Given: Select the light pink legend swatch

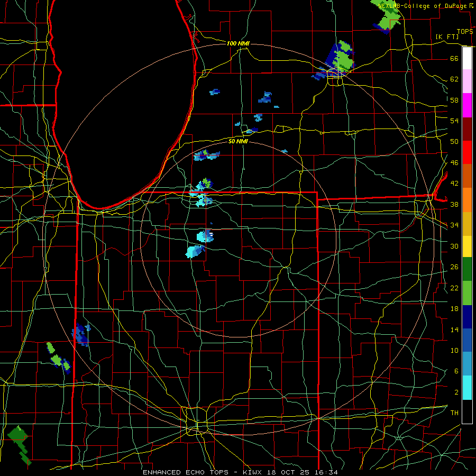Looking at the screenshot, I should click(467, 81).
